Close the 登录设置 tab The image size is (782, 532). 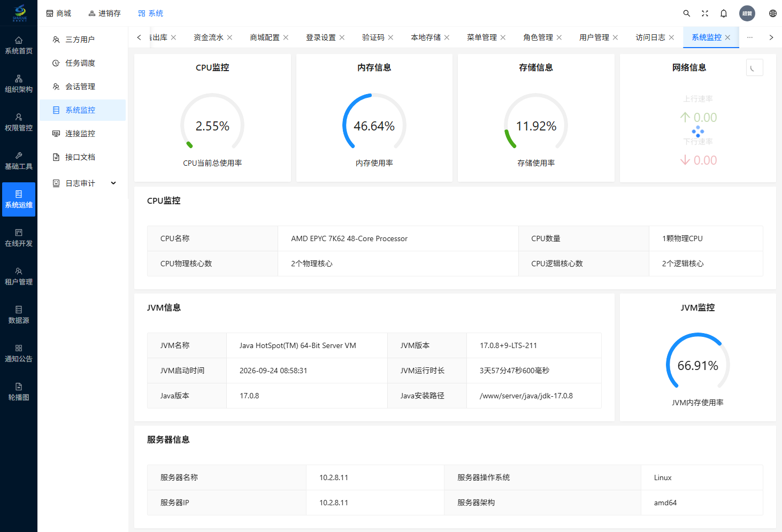(x=342, y=37)
